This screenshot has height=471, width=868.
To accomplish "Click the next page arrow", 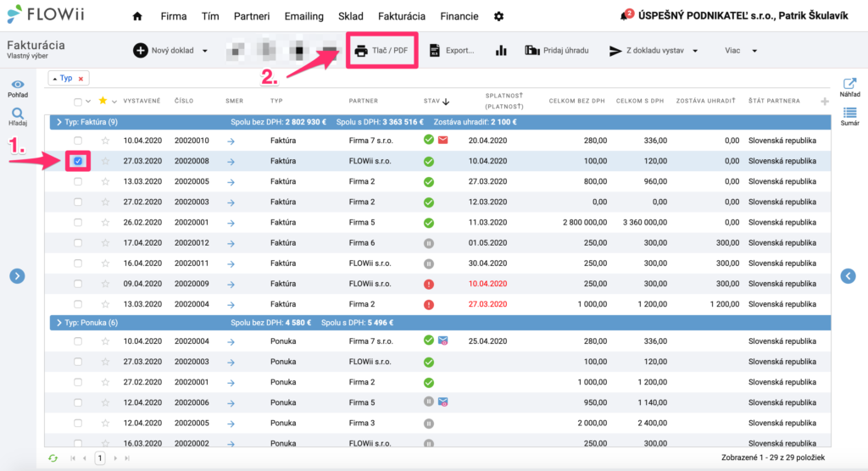I will pyautogui.click(x=115, y=458).
